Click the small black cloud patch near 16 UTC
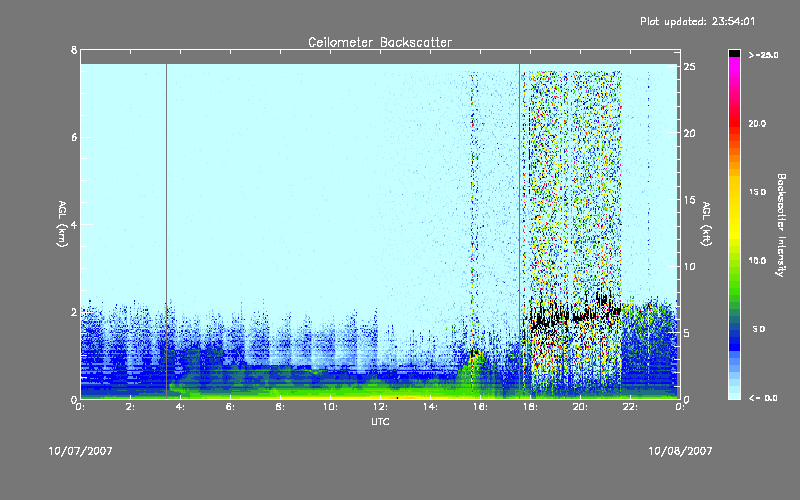This screenshot has width=800, height=500. [476, 353]
